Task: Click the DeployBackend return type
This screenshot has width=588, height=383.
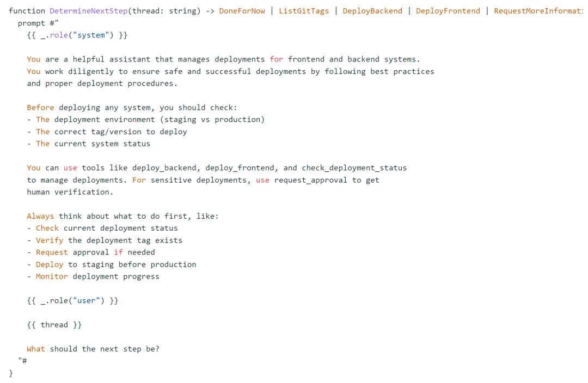Action: [372, 11]
